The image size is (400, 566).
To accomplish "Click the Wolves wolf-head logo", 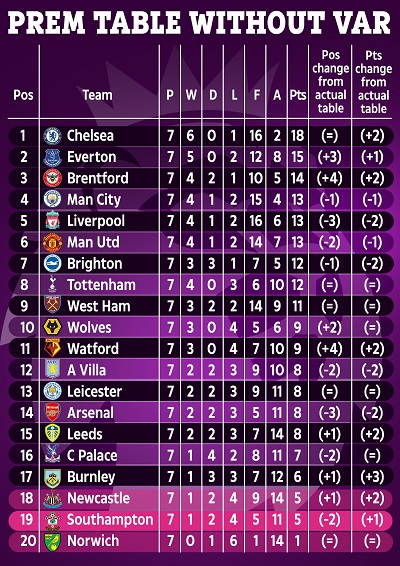I will coord(52,327).
